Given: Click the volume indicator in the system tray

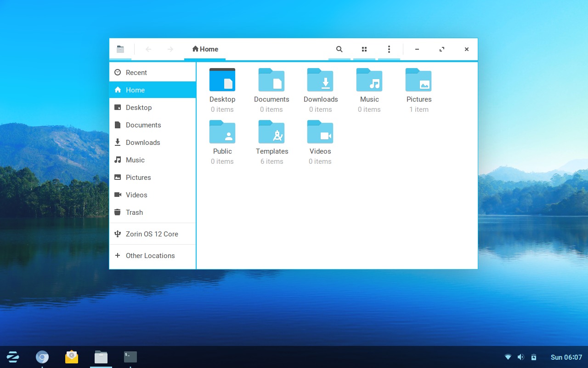Looking at the screenshot, I should coord(521,356).
